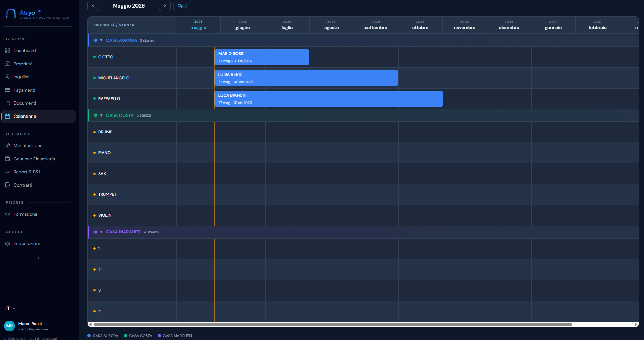Open Manutenzione page

(x=38, y=146)
